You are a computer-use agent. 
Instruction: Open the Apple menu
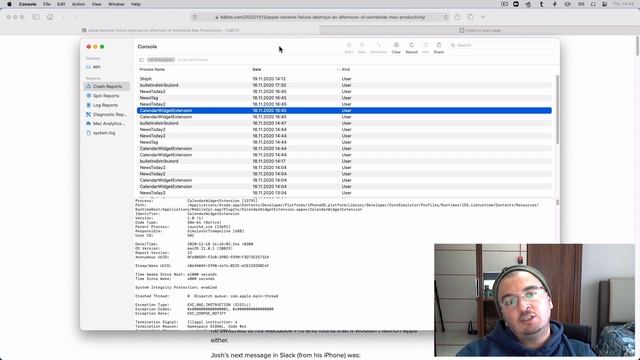pos(9,4)
